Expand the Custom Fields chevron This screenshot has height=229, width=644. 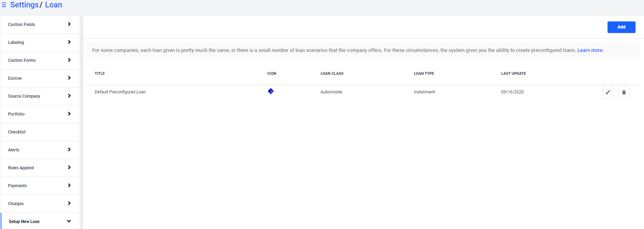click(x=69, y=24)
